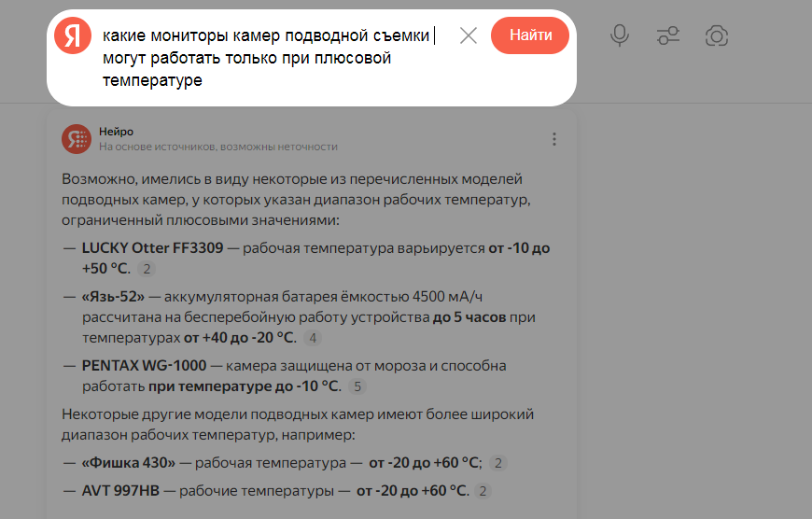This screenshot has width=812, height=519.
Task: Open search settings sliders icon
Action: coord(668,35)
